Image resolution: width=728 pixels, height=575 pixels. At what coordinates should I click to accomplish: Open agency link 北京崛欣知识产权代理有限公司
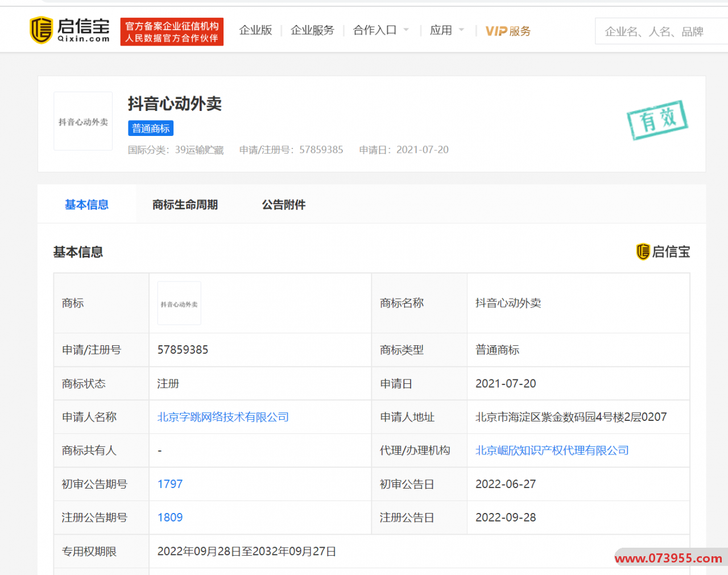(552, 450)
